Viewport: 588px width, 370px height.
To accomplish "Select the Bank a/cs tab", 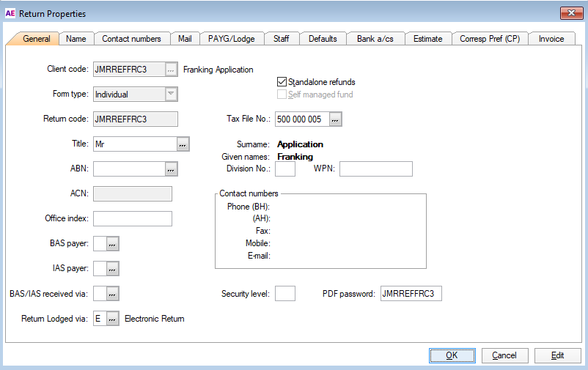I will pos(375,39).
